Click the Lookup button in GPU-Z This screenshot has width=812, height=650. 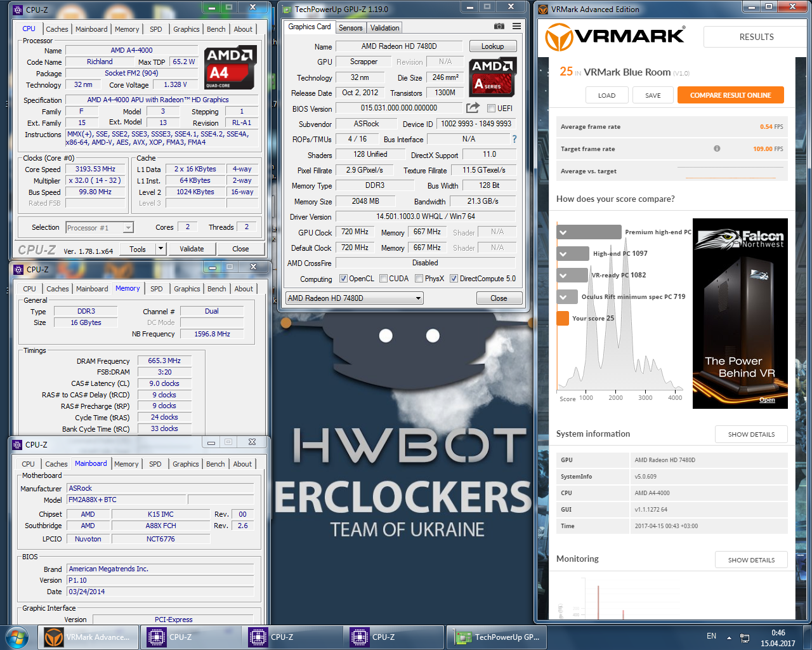click(x=493, y=46)
